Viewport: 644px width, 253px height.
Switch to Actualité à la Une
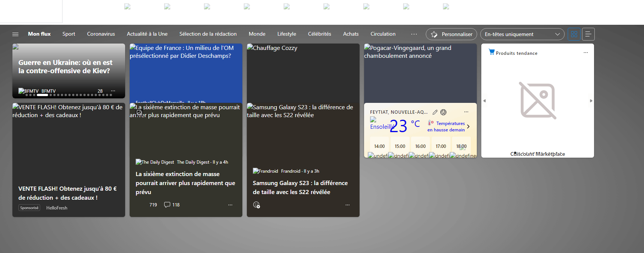point(147,34)
